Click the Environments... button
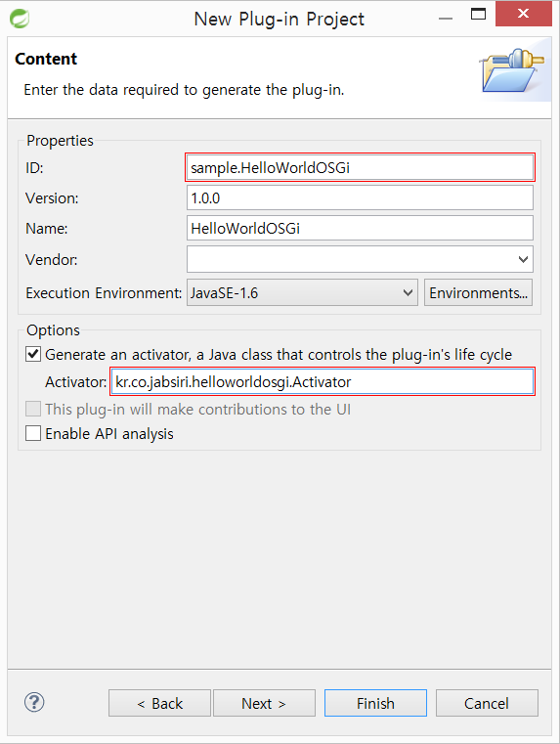The width and height of the screenshot is (560, 744). point(478,292)
